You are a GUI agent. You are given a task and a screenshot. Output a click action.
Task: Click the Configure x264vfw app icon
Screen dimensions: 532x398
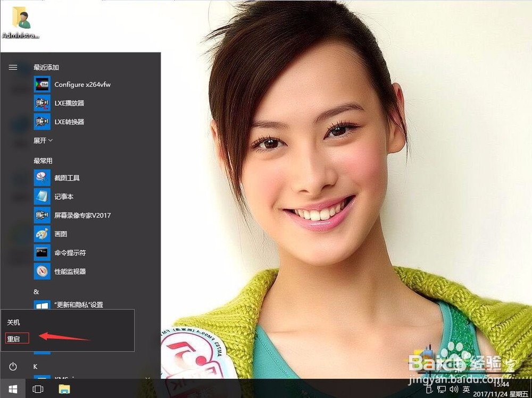(42, 84)
